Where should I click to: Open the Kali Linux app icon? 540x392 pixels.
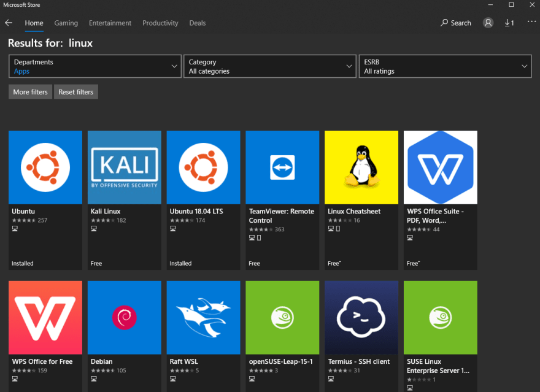pyautogui.click(x=125, y=167)
